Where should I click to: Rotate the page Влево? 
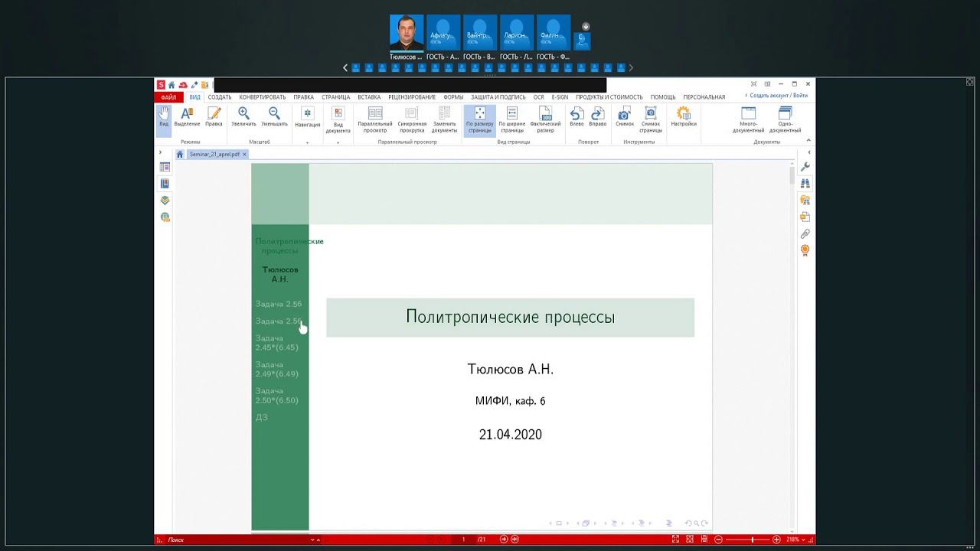coord(577,117)
